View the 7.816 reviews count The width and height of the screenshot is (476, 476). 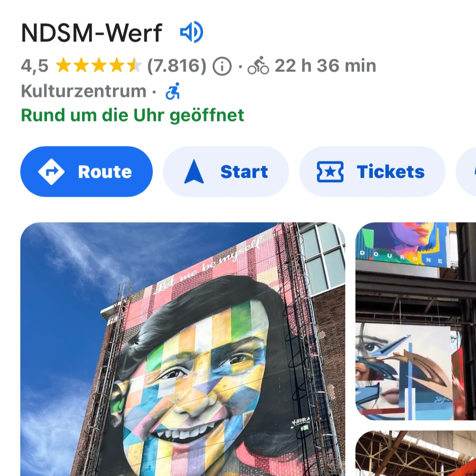[x=177, y=66]
